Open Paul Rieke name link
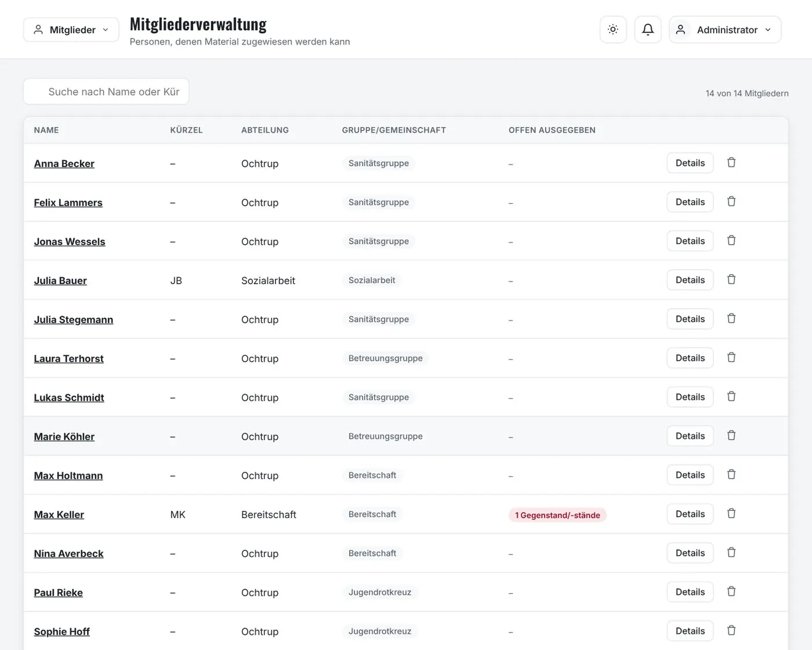This screenshot has height=650, width=812. click(x=58, y=593)
